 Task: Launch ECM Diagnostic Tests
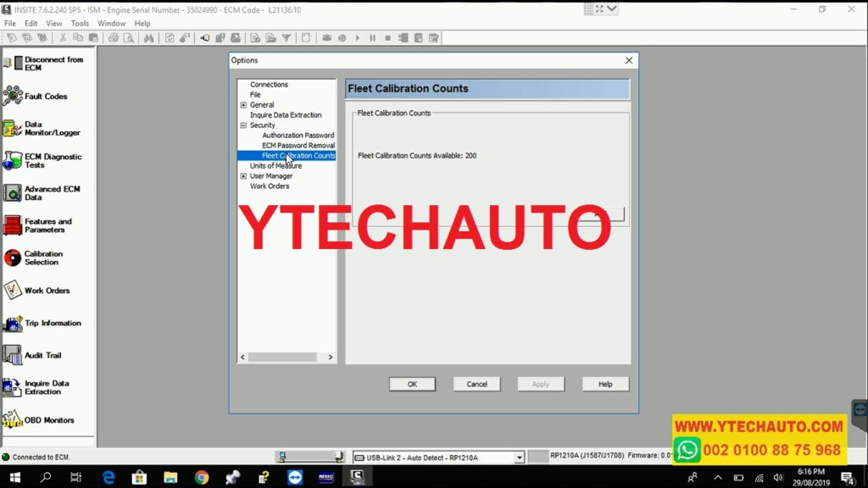click(41, 161)
